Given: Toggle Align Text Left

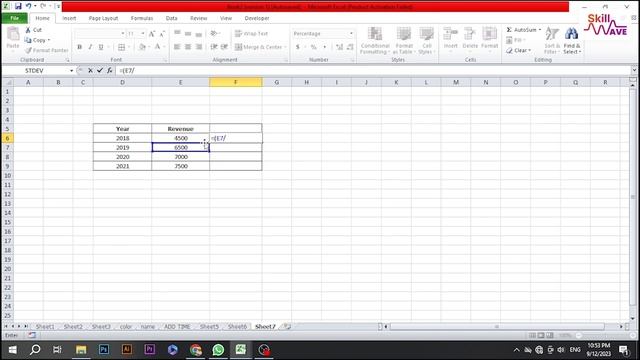Looking at the screenshot, I should pyautogui.click(x=177, y=47).
